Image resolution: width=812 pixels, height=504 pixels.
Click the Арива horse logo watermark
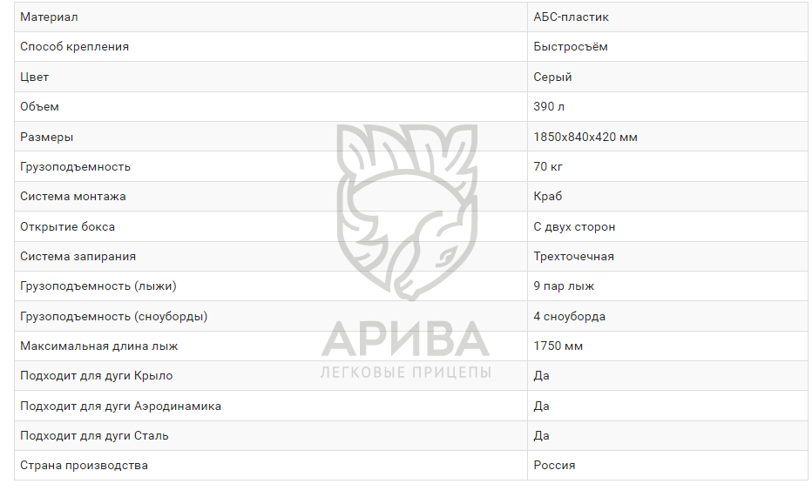tap(405, 209)
